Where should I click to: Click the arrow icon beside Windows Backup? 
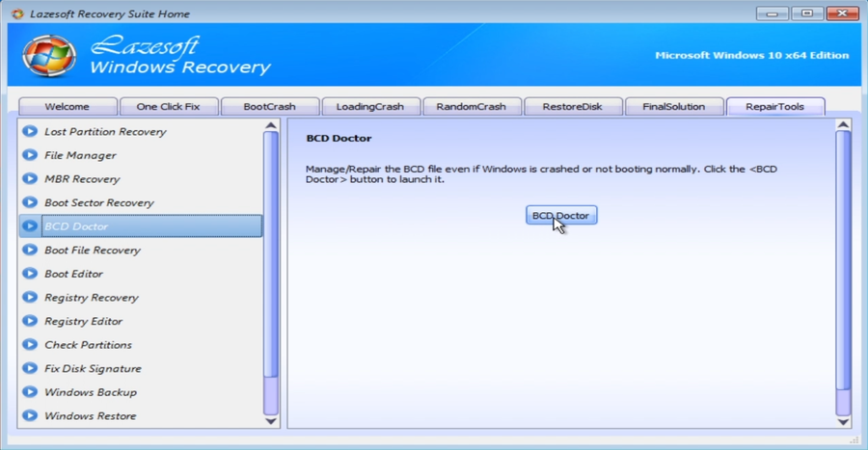click(x=30, y=392)
